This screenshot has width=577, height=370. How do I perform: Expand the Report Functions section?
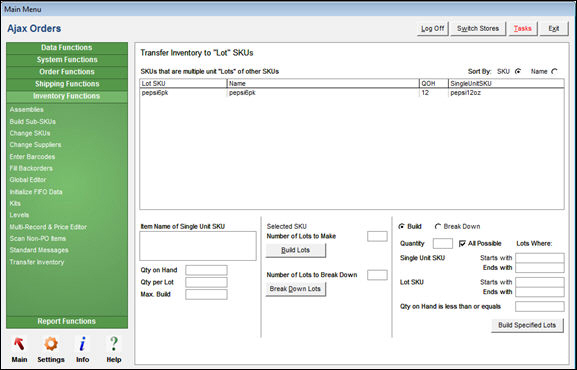pos(67,321)
